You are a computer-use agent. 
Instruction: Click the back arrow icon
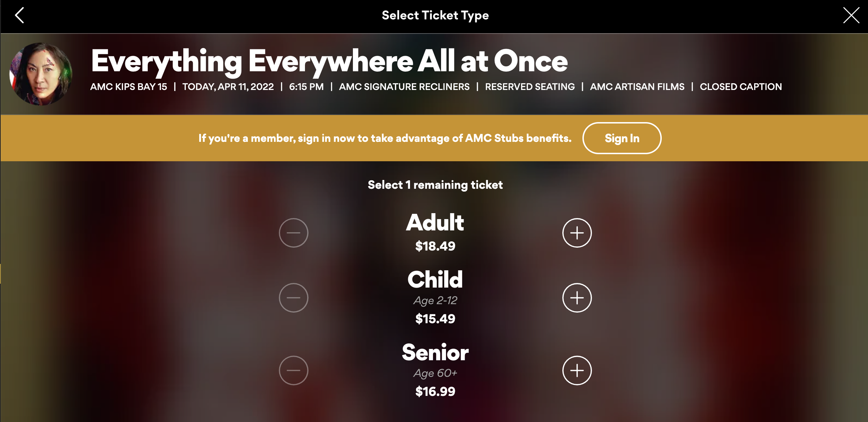(19, 15)
